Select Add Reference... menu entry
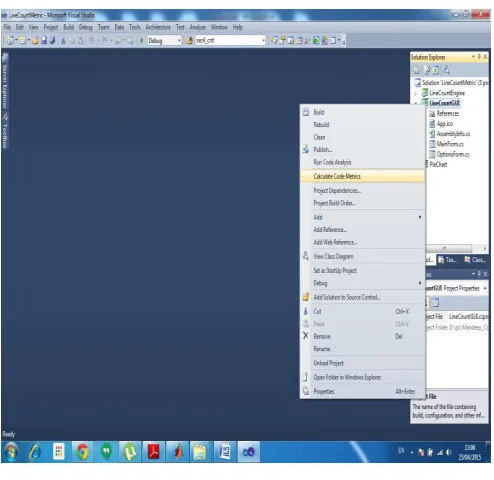Image resolution: width=494 pixels, height=480 pixels. pyautogui.click(x=363, y=230)
